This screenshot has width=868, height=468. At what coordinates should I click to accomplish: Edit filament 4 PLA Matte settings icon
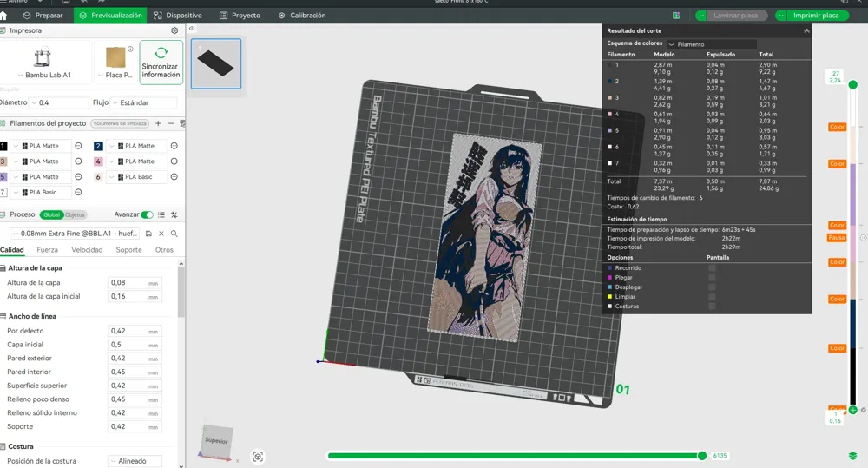(174, 161)
